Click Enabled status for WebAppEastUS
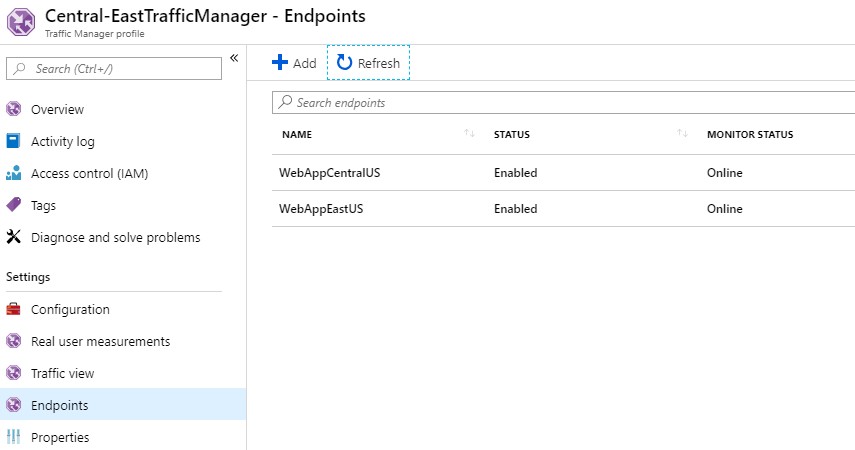The height and width of the screenshot is (450, 855). pos(515,209)
